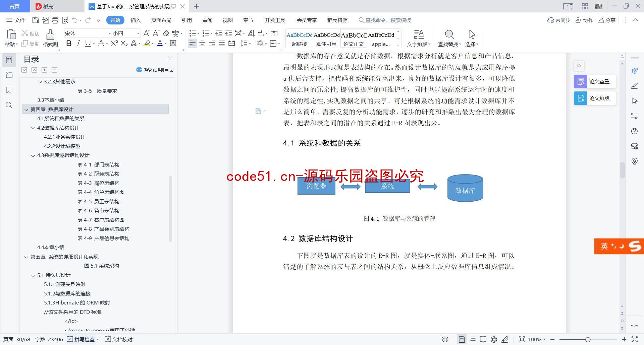Click the Undo arrow icon
The height and width of the screenshot is (345, 644).
click(74, 20)
